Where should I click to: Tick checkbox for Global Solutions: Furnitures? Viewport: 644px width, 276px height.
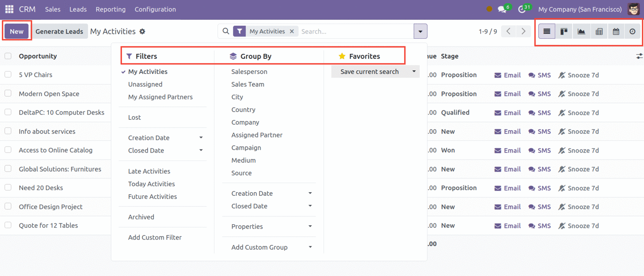[8, 168]
